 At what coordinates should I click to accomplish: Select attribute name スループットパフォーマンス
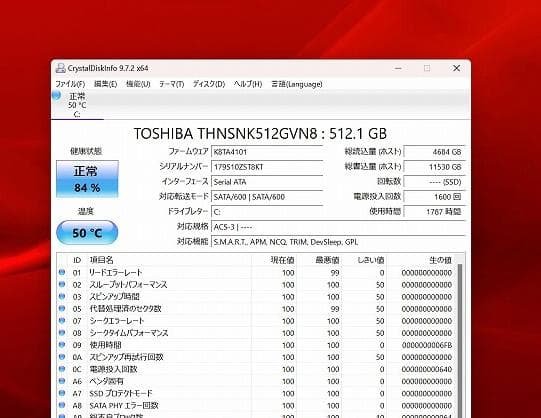tap(128, 285)
